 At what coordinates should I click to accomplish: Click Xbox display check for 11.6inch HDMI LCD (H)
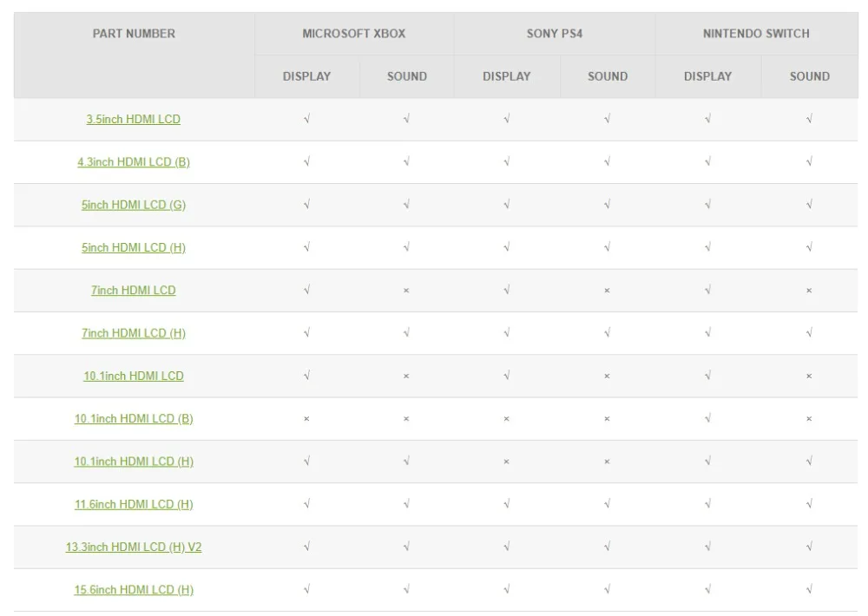tap(306, 504)
